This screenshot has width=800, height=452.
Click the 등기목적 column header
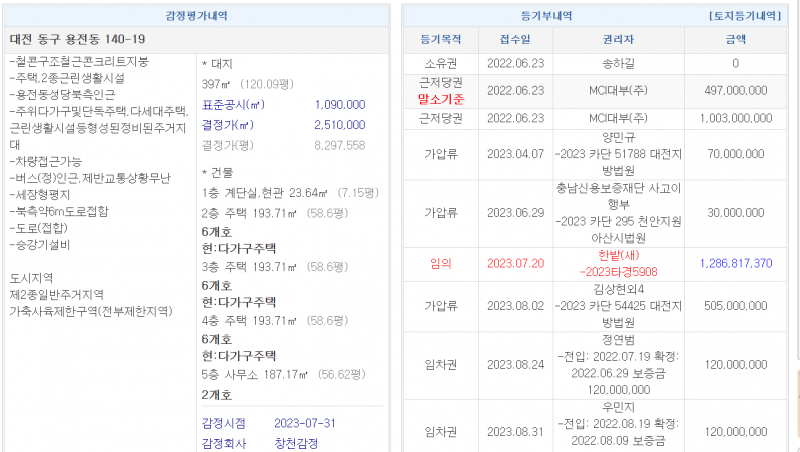click(441, 40)
